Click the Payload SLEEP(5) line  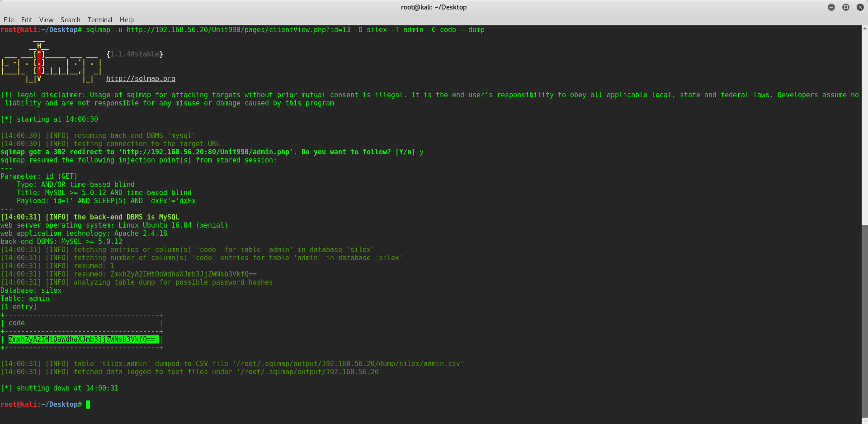tap(106, 201)
